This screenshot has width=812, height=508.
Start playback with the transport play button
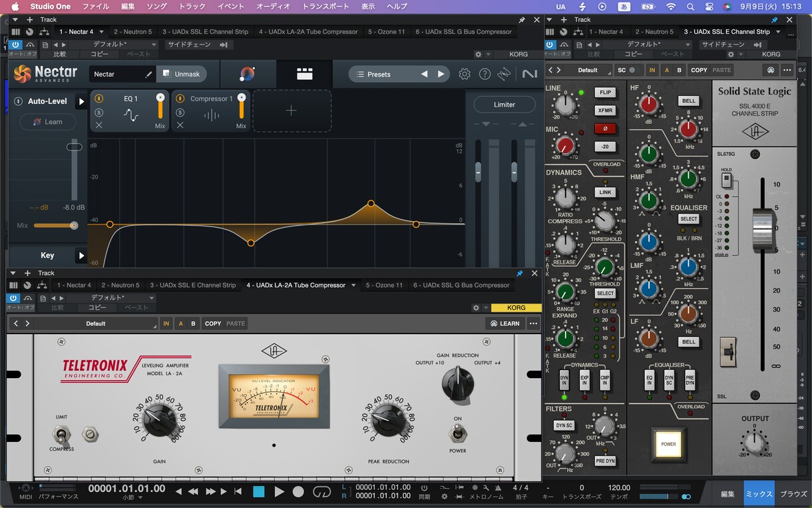pos(280,491)
